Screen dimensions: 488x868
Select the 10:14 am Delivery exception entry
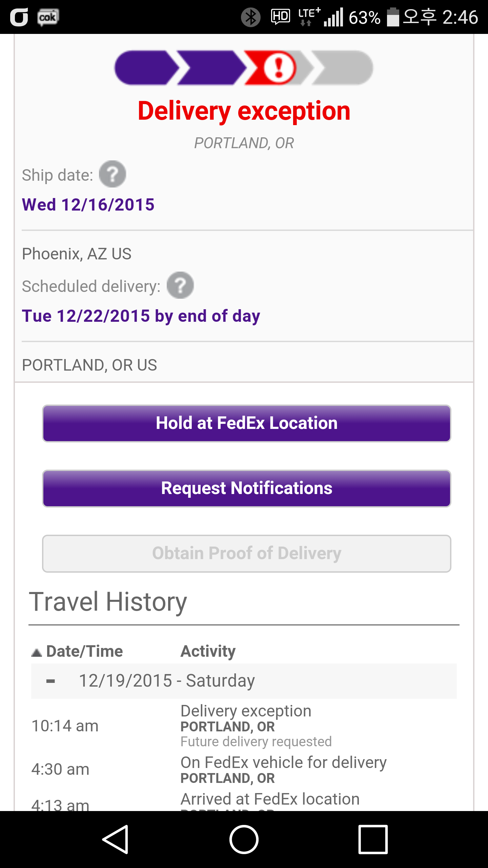pyautogui.click(x=246, y=726)
